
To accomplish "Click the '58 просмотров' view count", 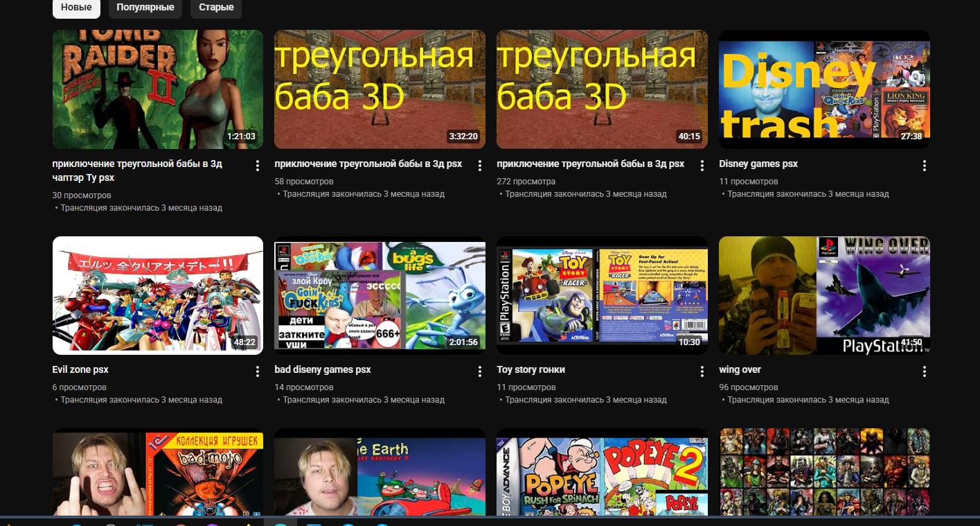I will click(304, 182).
